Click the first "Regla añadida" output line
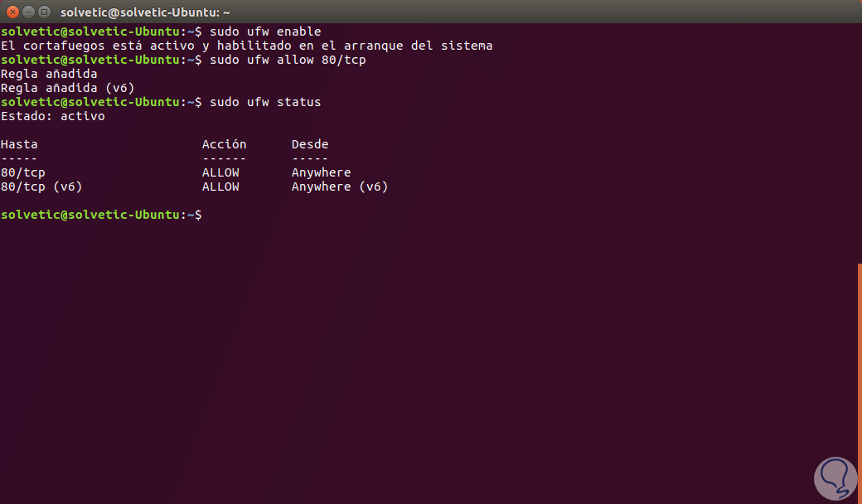Image resolution: width=862 pixels, height=504 pixels. click(x=49, y=74)
